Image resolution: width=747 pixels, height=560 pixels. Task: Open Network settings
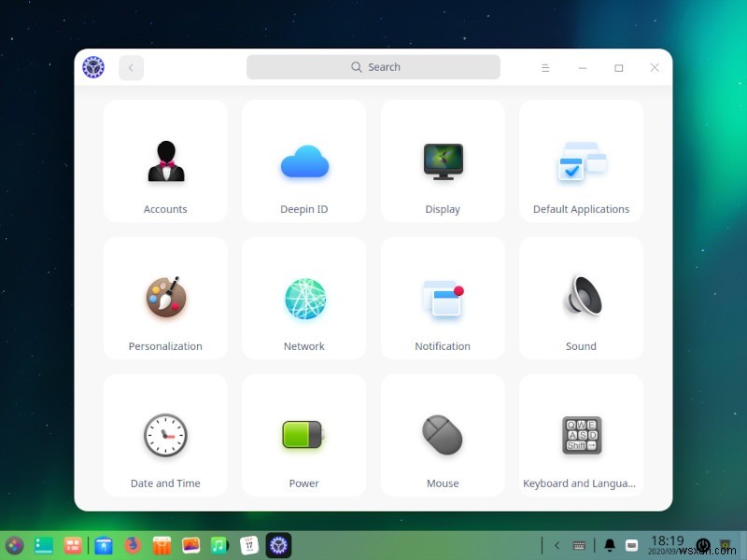point(303,297)
